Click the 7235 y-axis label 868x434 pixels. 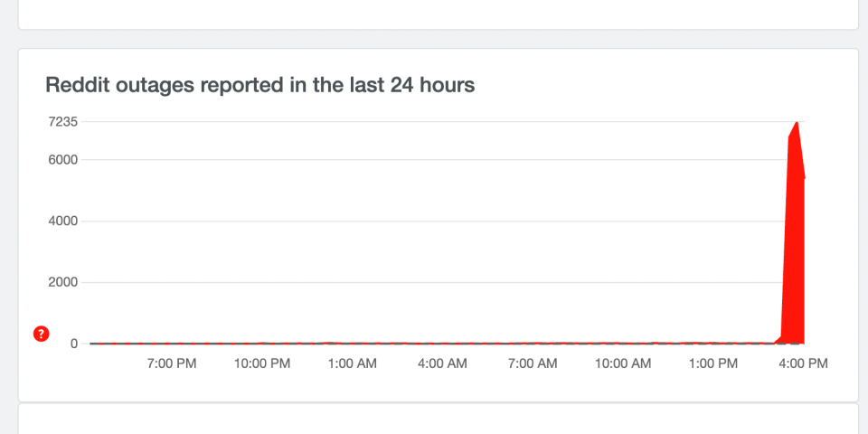point(63,121)
